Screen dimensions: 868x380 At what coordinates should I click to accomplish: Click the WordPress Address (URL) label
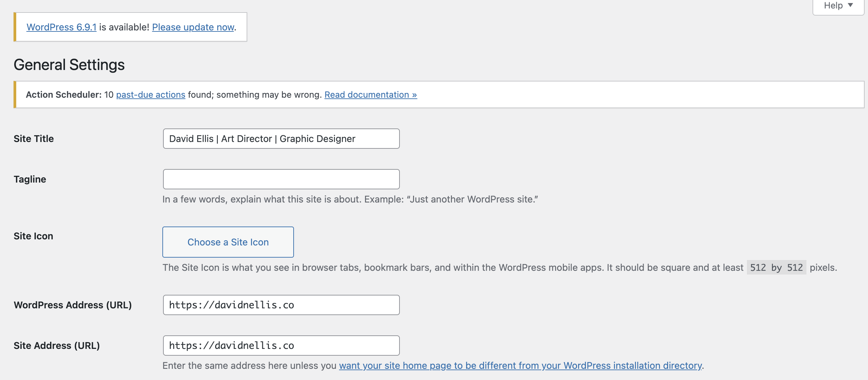pyautogui.click(x=72, y=305)
